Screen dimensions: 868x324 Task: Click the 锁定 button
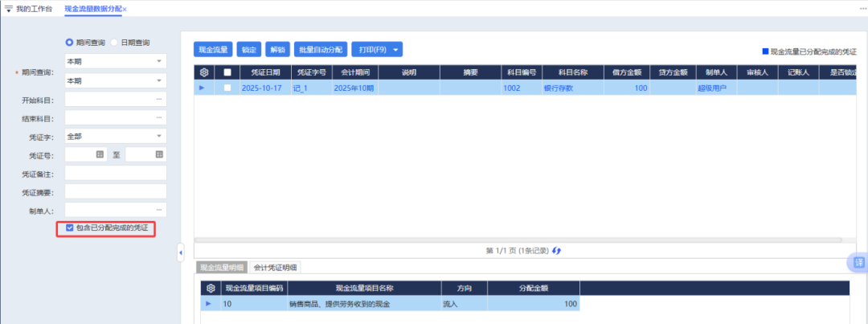(249, 49)
